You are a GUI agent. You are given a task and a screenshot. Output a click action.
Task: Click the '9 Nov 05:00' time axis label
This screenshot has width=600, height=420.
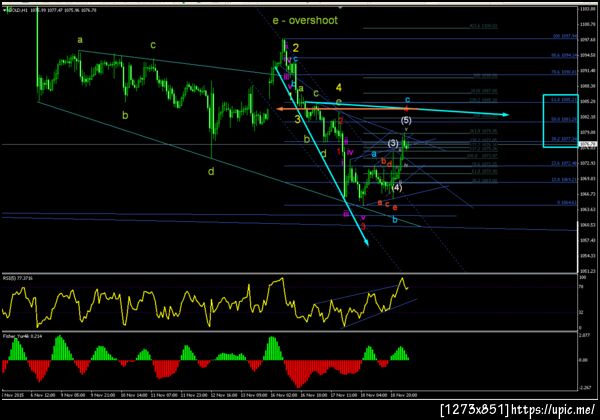[x=73, y=395]
